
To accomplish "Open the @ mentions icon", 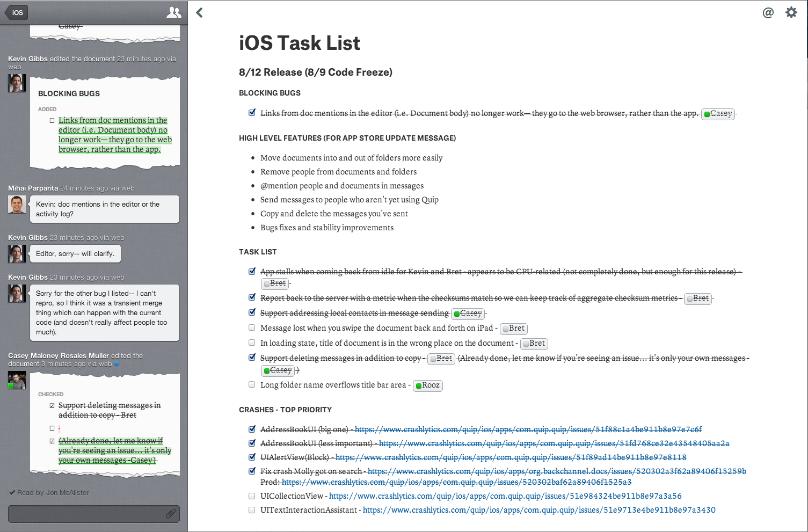I will (768, 12).
